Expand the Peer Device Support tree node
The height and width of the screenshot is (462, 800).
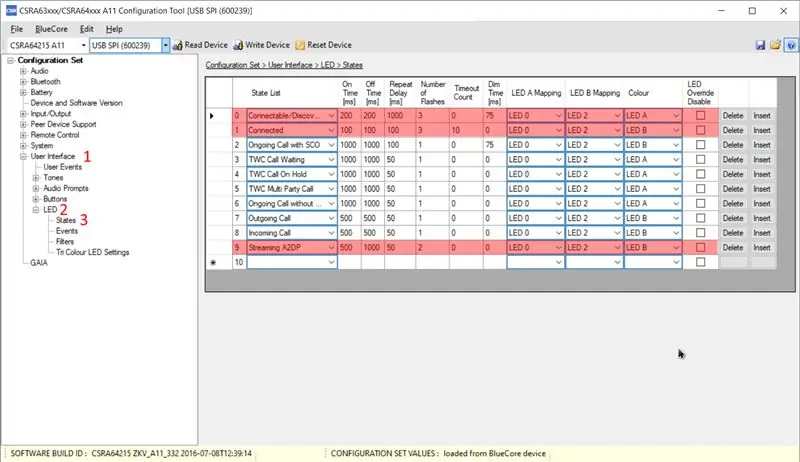[23, 125]
